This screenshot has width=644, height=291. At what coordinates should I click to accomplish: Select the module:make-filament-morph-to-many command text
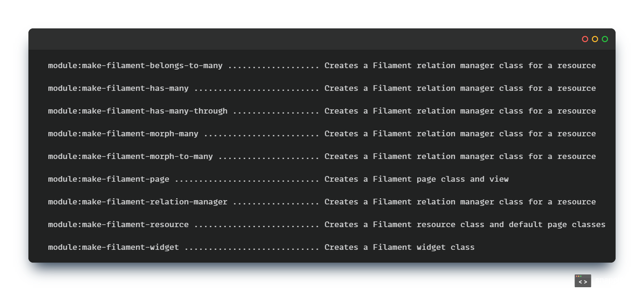(x=130, y=157)
